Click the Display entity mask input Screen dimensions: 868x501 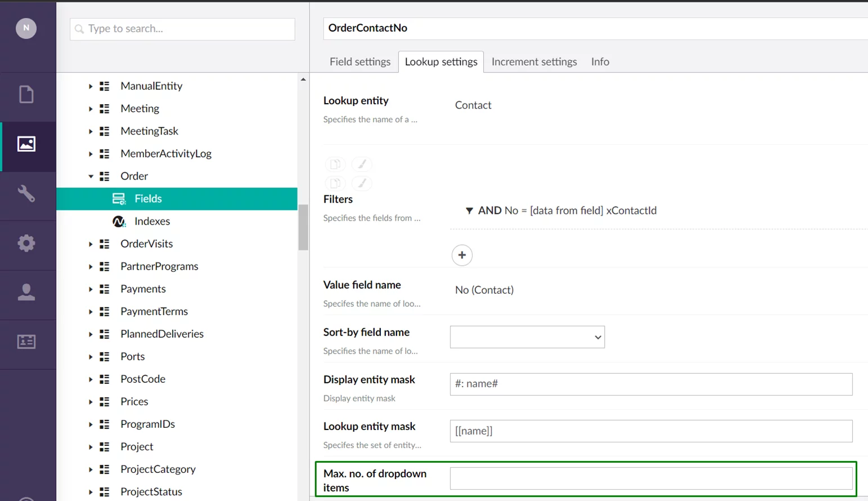(651, 384)
